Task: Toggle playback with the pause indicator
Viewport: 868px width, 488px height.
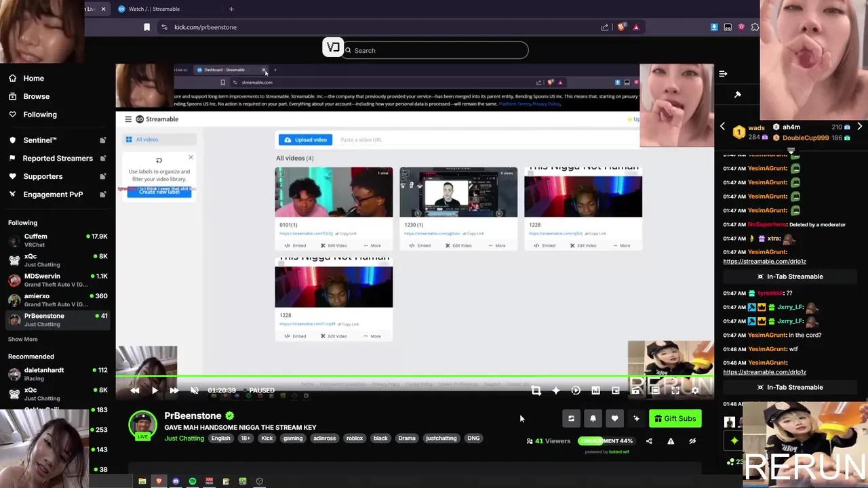Action: pyautogui.click(x=262, y=390)
